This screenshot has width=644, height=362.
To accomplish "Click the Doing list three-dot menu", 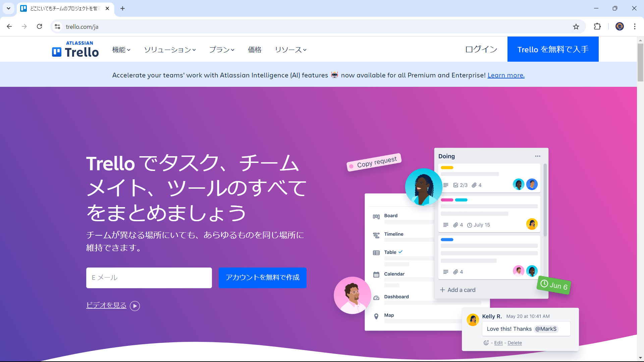I will 538,156.
